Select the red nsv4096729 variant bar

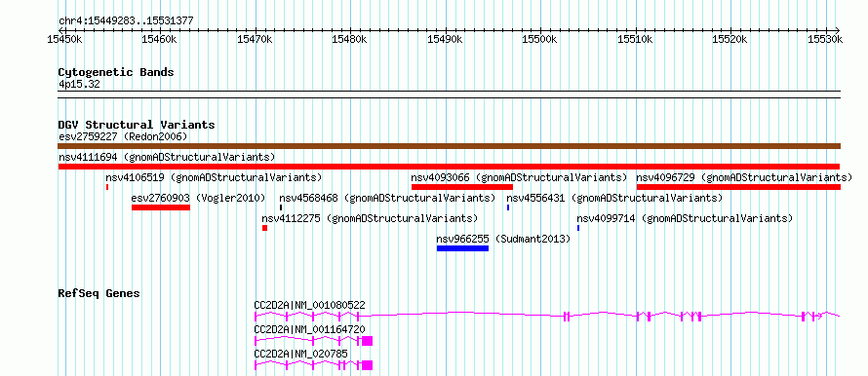pos(738,187)
